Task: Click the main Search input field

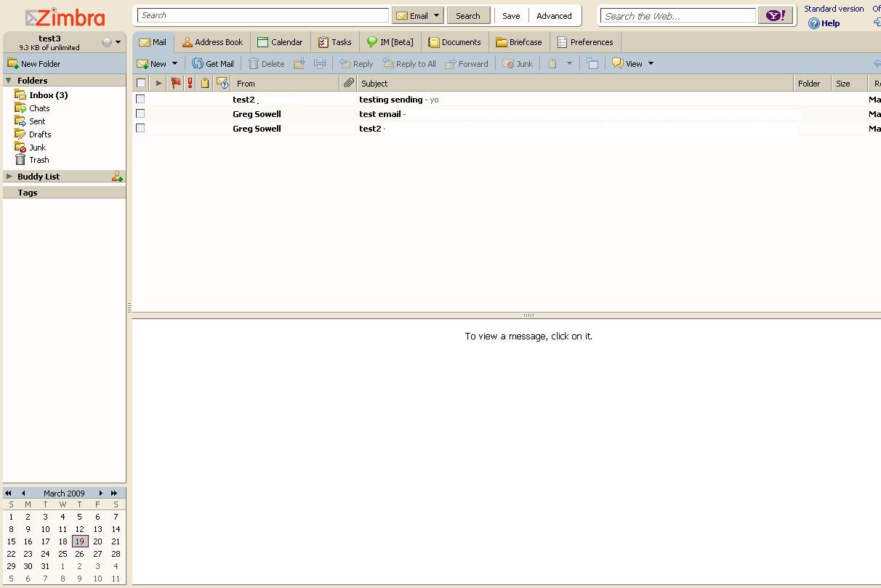Action: (263, 15)
